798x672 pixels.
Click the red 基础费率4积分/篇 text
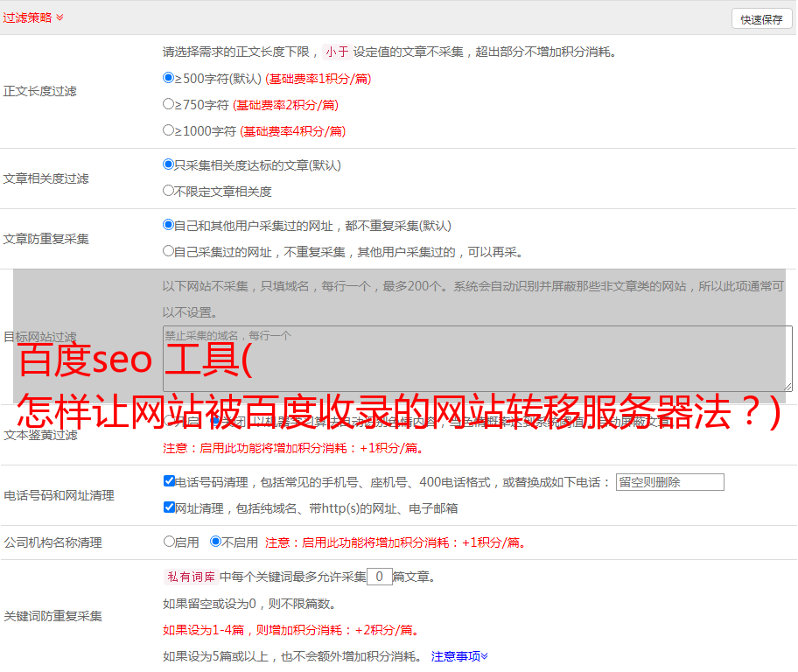click(292, 131)
